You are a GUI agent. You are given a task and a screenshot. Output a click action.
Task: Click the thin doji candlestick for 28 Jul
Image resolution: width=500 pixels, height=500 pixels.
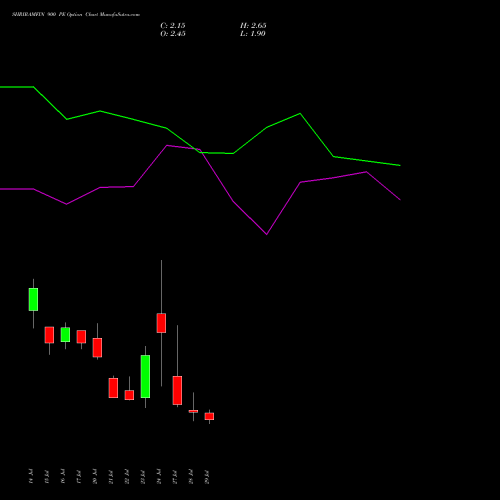click(193, 411)
